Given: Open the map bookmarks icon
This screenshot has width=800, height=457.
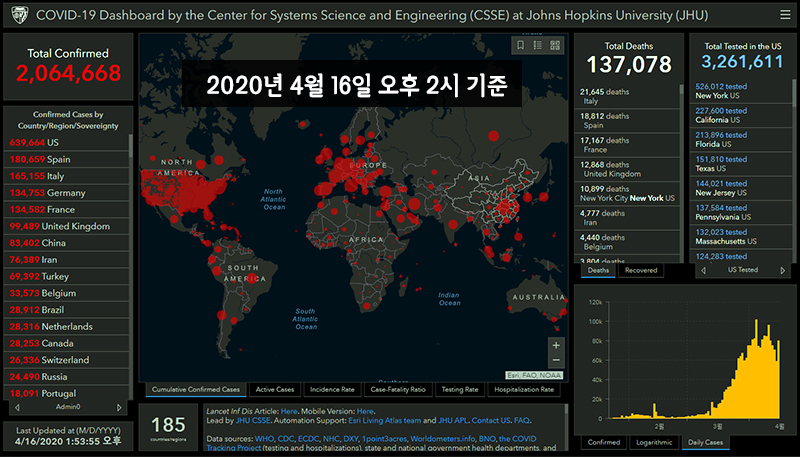Looking at the screenshot, I should click(x=520, y=45).
